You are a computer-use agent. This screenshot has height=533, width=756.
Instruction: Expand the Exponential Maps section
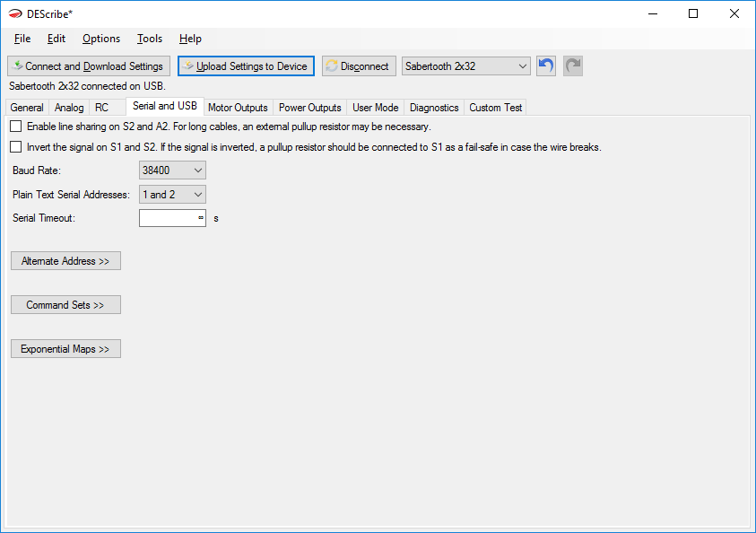pos(65,349)
